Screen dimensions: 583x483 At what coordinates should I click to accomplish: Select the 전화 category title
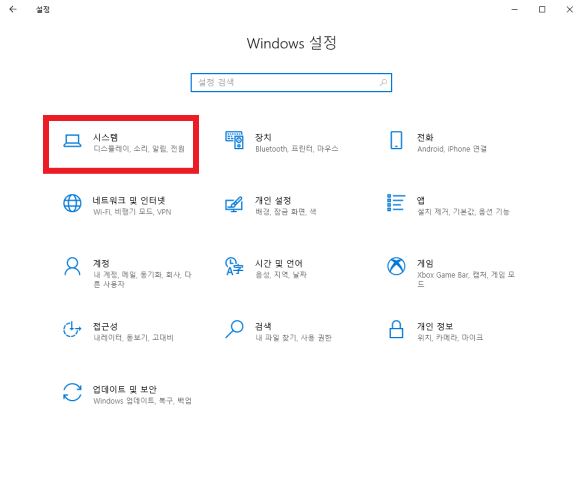pos(425,138)
